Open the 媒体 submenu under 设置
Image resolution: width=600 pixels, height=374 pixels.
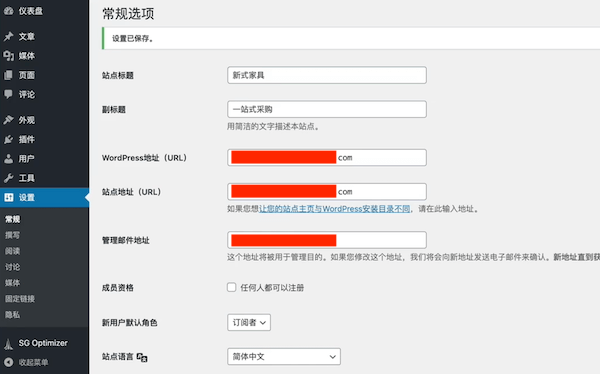click(x=12, y=283)
